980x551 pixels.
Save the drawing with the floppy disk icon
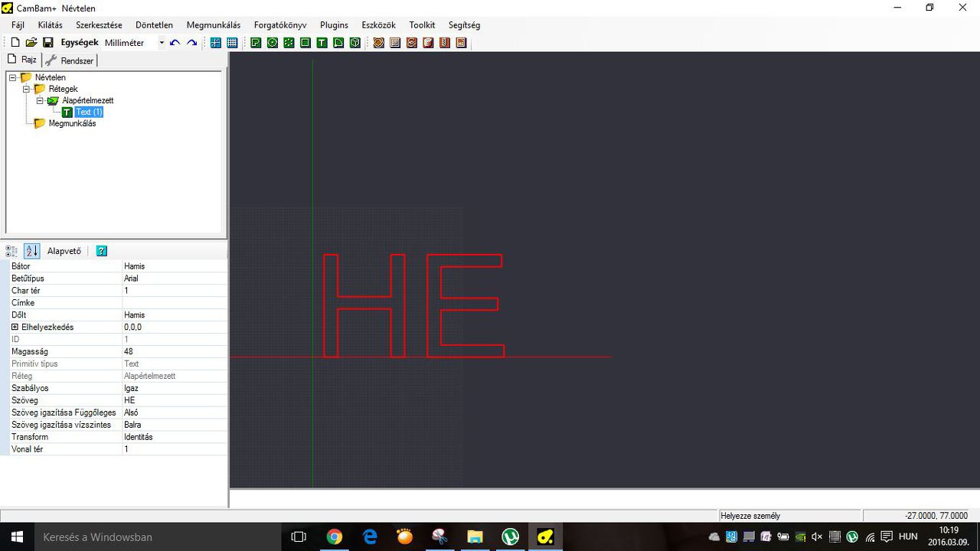[47, 43]
